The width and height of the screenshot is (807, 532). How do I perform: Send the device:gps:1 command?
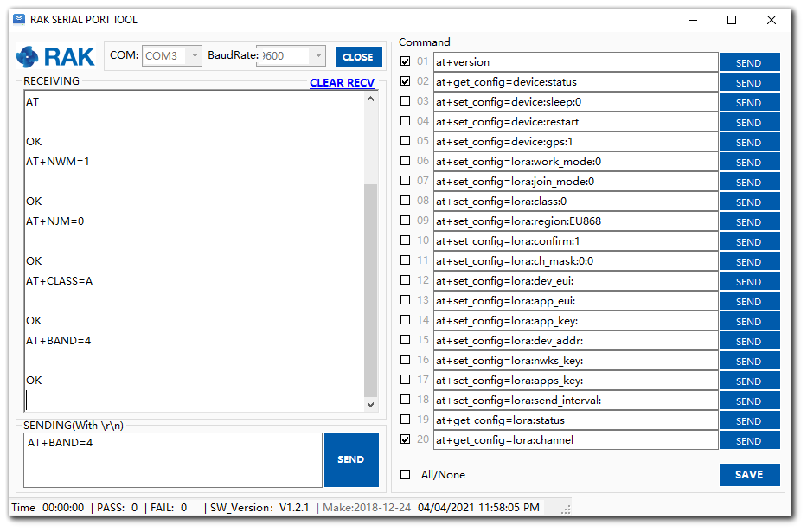point(749,142)
